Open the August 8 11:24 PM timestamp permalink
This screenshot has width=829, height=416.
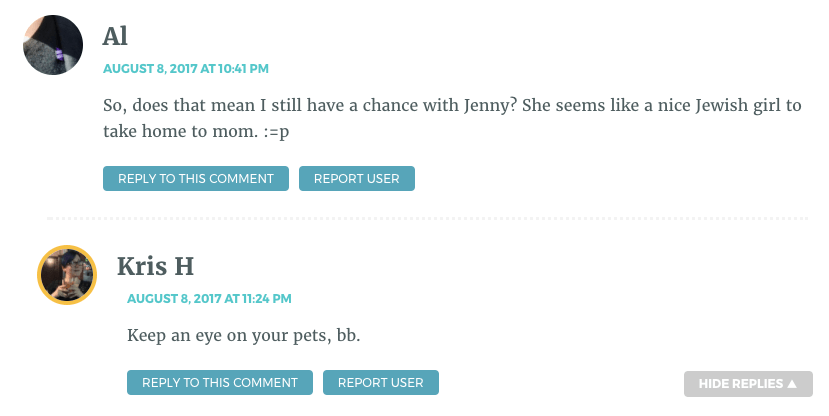(x=209, y=299)
